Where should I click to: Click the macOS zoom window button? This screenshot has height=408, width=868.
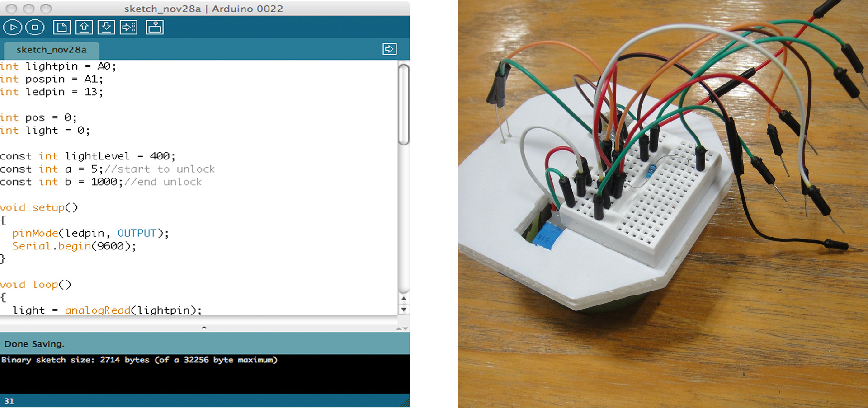click(46, 9)
